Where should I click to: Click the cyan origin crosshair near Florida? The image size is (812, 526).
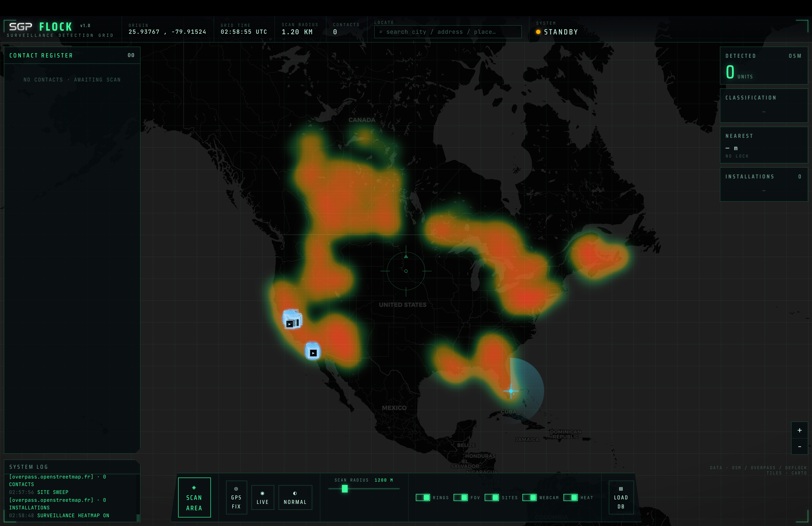(x=511, y=391)
